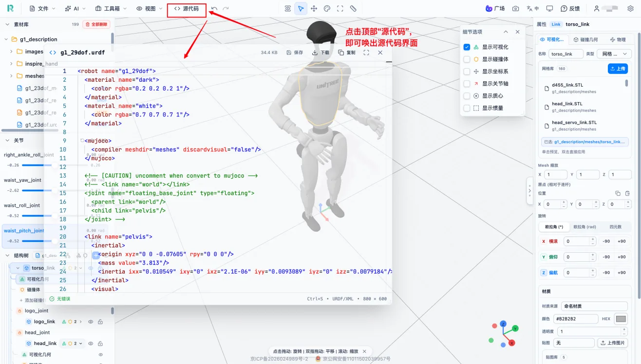Select the move/pan cross-arrows tool

click(314, 9)
